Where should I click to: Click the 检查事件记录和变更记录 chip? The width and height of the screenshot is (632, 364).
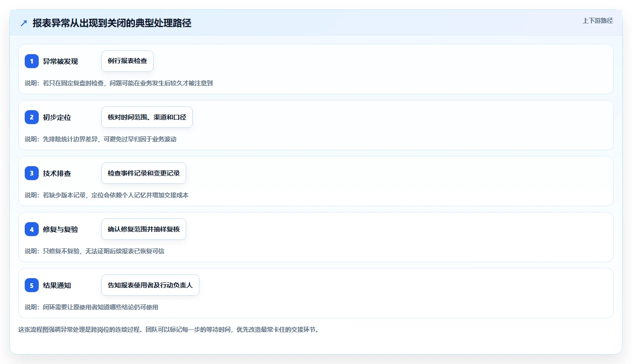pyautogui.click(x=144, y=173)
